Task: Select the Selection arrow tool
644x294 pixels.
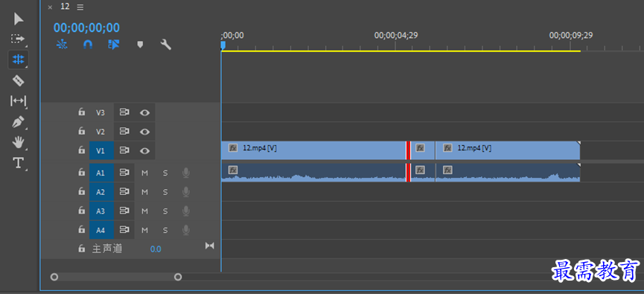Action: 19,19
